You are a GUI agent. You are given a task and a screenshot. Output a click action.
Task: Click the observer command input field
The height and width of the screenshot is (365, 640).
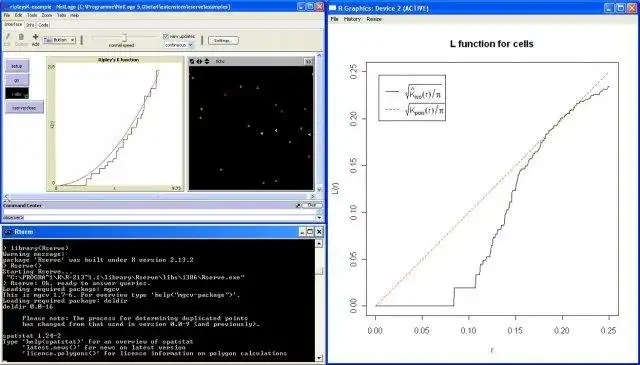(x=170, y=218)
